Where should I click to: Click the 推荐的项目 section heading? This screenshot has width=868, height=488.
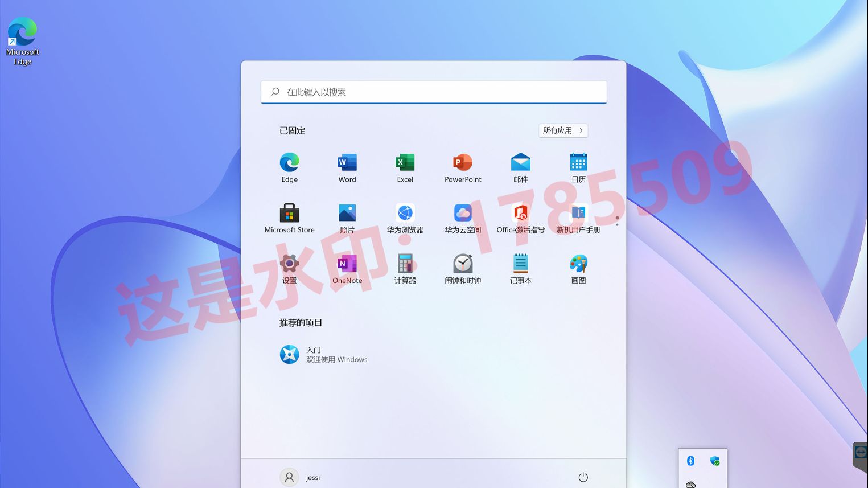(301, 322)
